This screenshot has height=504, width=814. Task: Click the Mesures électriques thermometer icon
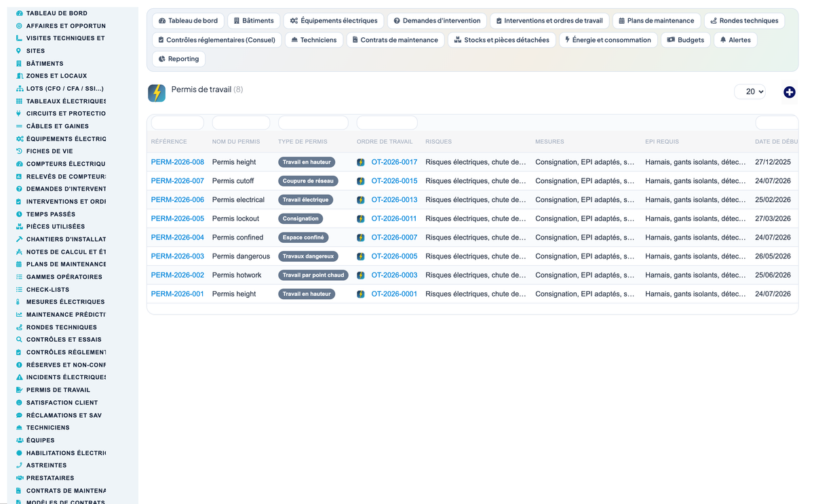(19, 302)
